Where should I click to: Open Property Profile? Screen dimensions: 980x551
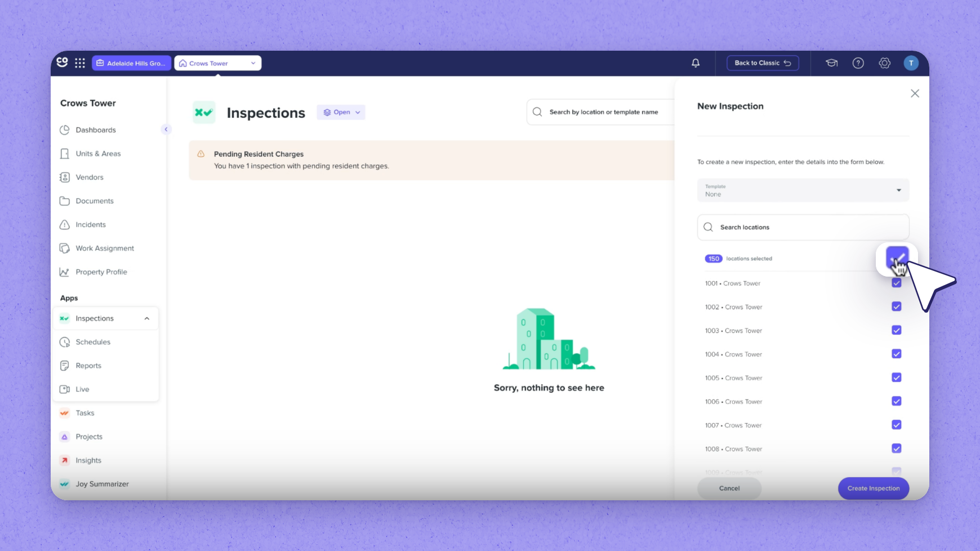click(101, 272)
